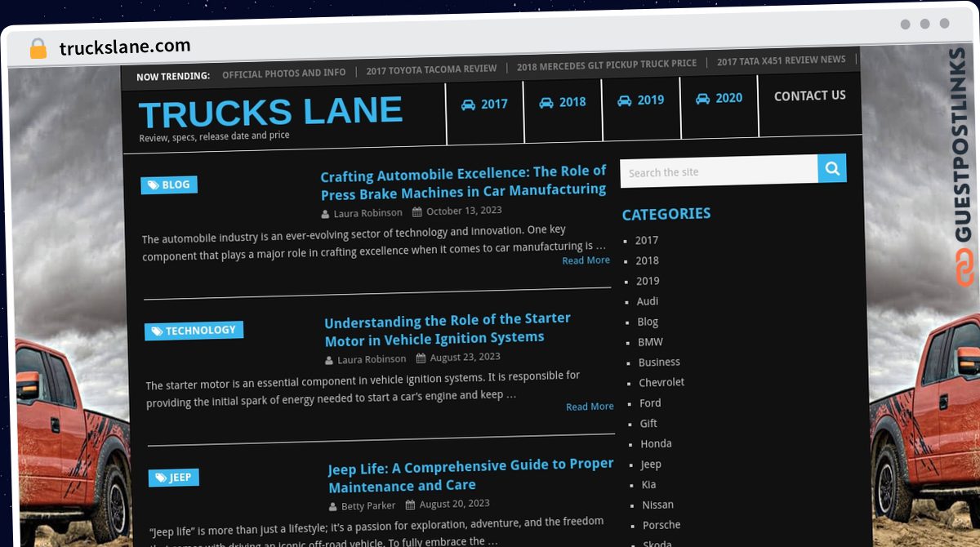Select Nissan category
Image resolution: width=980 pixels, height=547 pixels.
[x=657, y=505]
